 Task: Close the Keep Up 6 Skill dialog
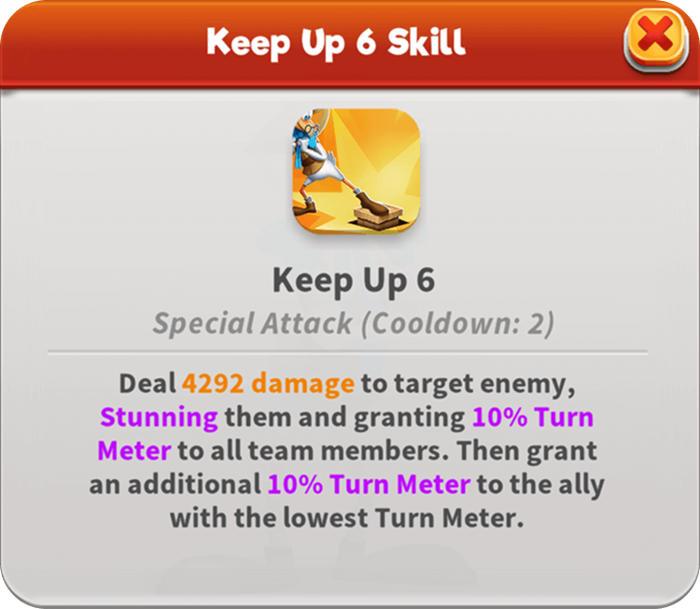(656, 39)
